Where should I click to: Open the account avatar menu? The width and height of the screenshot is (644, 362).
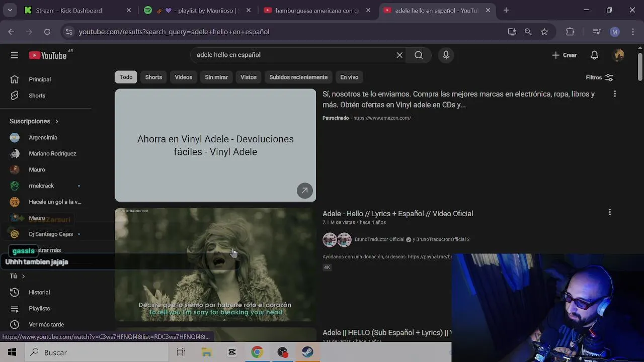pyautogui.click(x=619, y=55)
